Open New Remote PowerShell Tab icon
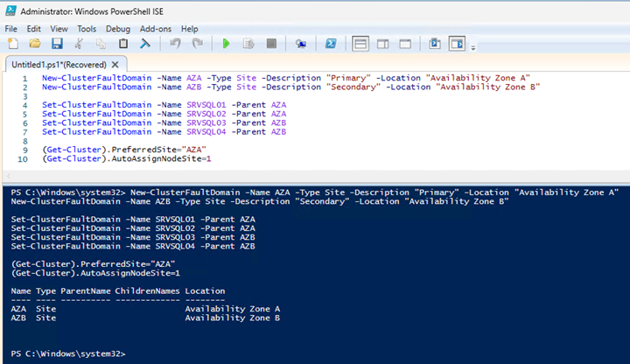 coord(301,44)
